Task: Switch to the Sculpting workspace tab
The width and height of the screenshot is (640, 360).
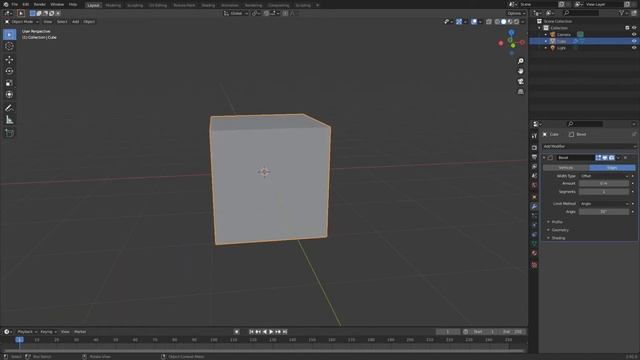Action: click(135, 5)
